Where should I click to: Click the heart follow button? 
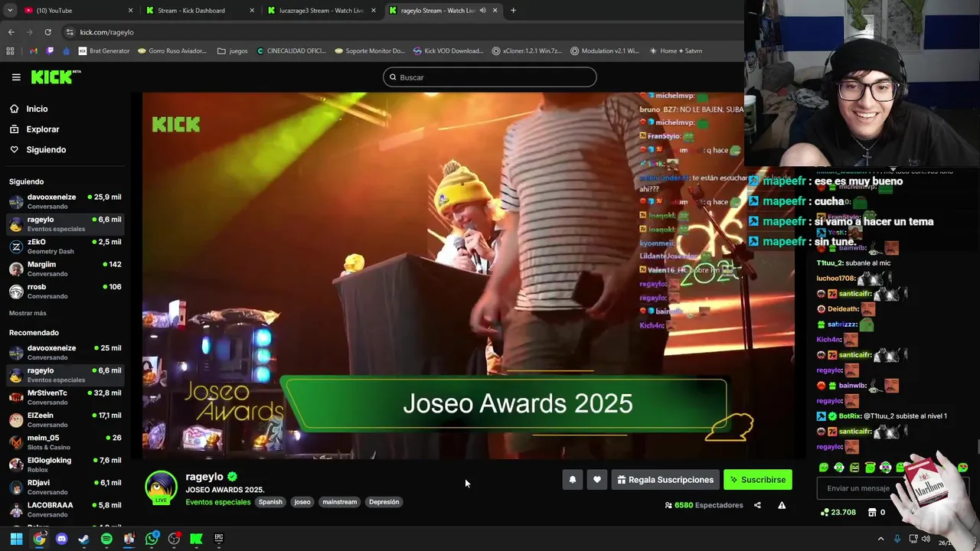point(597,480)
